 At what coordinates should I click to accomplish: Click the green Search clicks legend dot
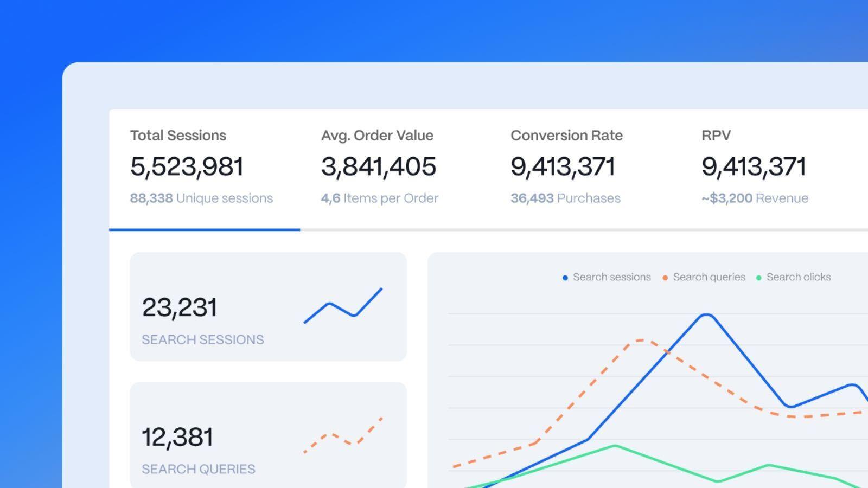(x=759, y=277)
